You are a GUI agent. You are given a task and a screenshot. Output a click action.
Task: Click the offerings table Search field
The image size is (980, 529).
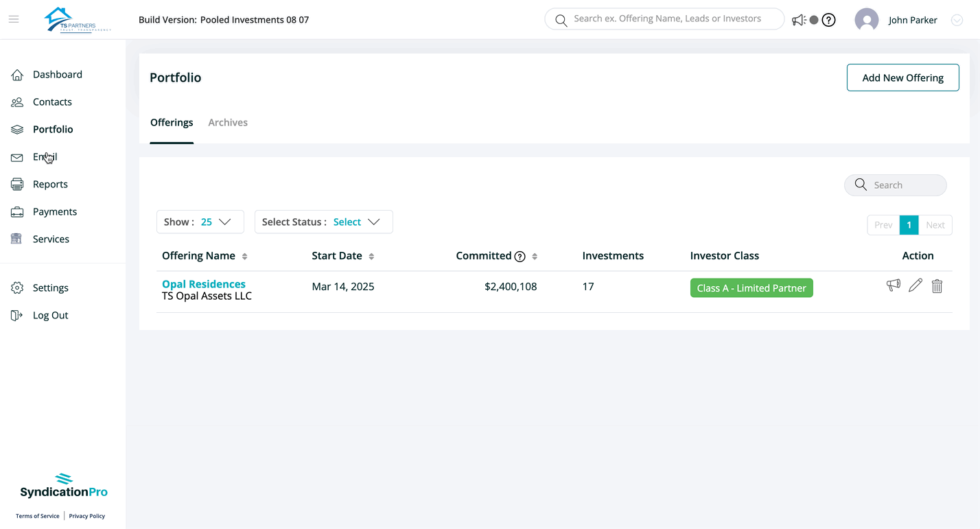click(902, 185)
